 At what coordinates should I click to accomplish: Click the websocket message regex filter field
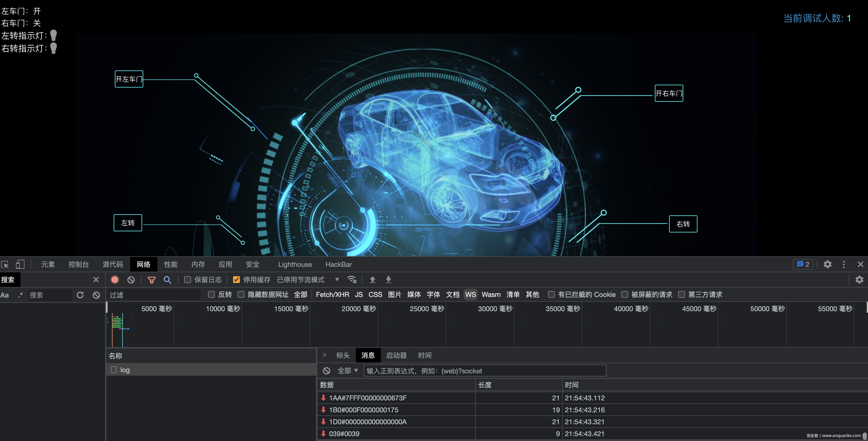tap(485, 371)
